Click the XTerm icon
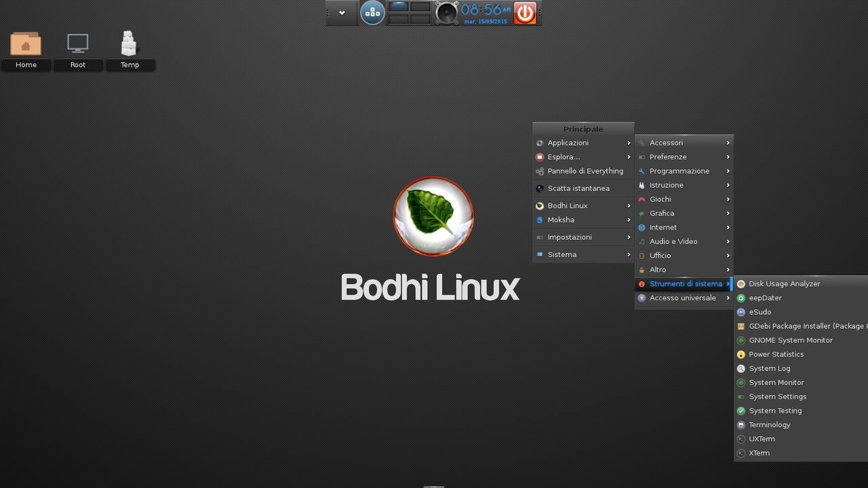Viewport: 868px width, 488px height. [741, 453]
